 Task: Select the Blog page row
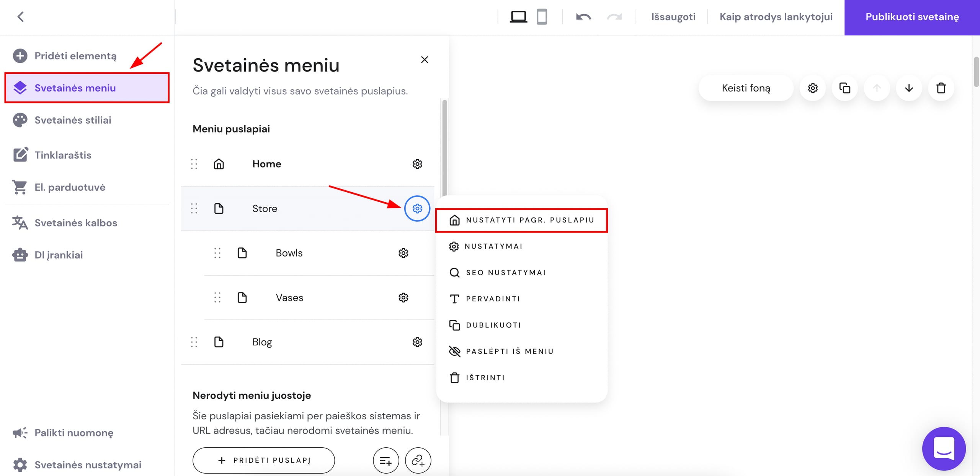tap(307, 342)
